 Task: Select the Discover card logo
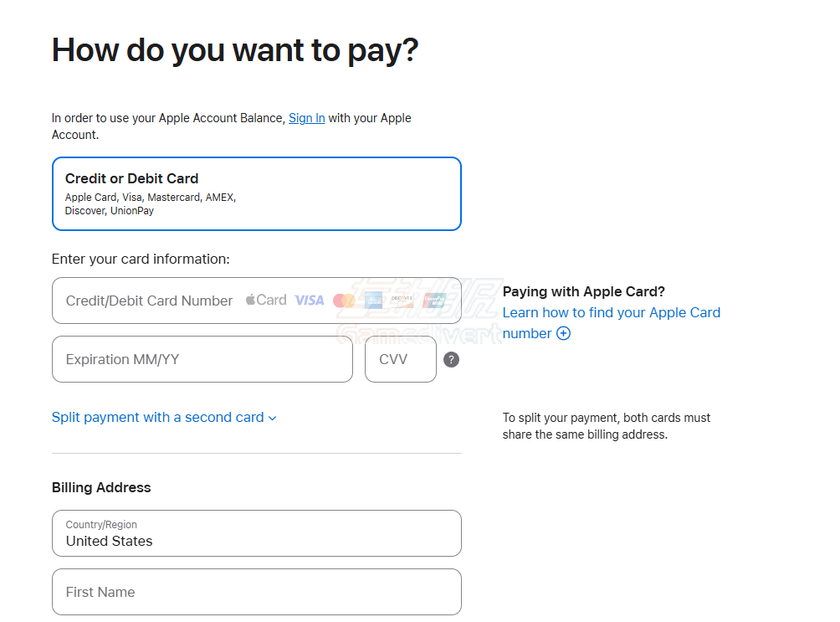401,300
